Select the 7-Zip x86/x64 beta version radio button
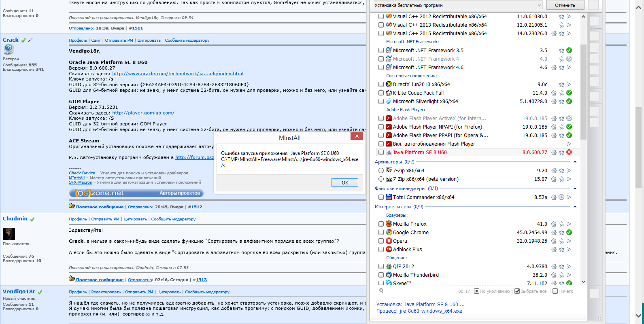Image resolution: width=644 pixels, height=324 pixels. (x=381, y=179)
